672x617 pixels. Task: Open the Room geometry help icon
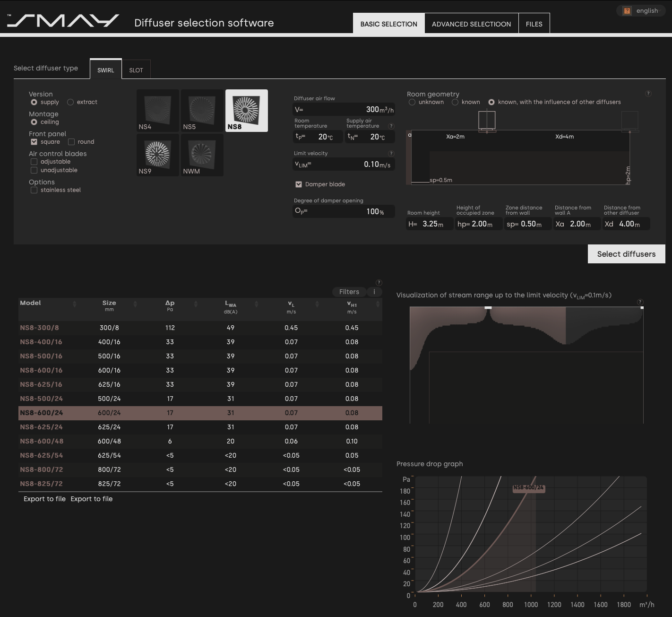(648, 94)
